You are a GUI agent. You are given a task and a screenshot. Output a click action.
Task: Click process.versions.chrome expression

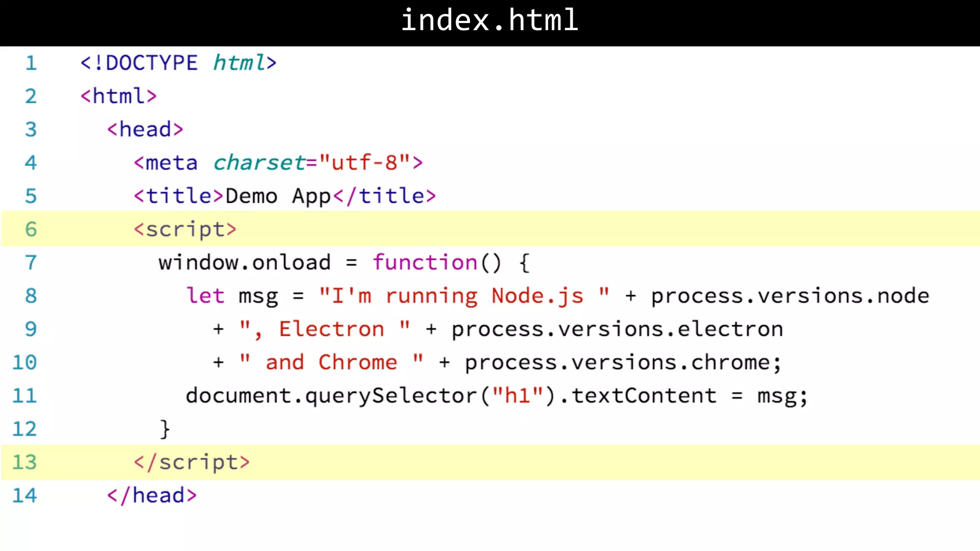[x=617, y=363]
